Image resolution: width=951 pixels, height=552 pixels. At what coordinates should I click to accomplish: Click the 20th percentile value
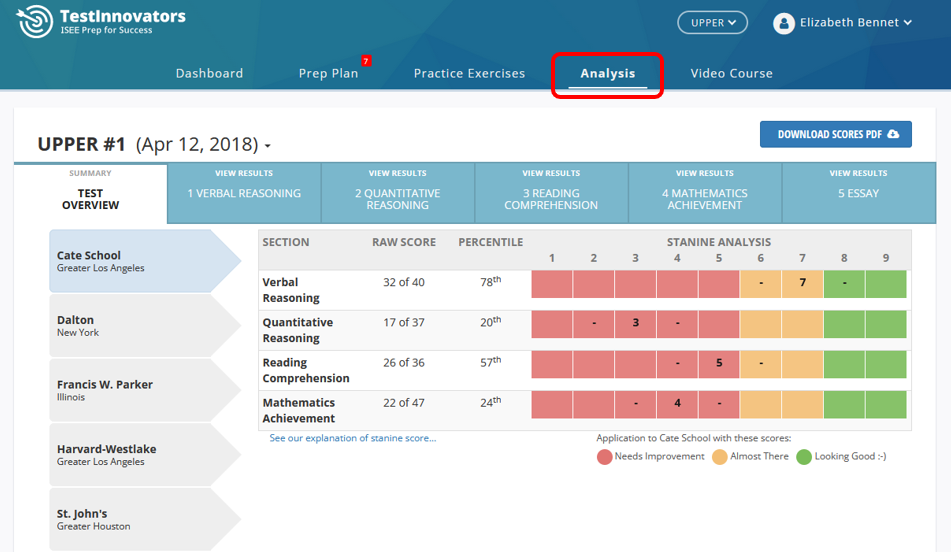[491, 321]
